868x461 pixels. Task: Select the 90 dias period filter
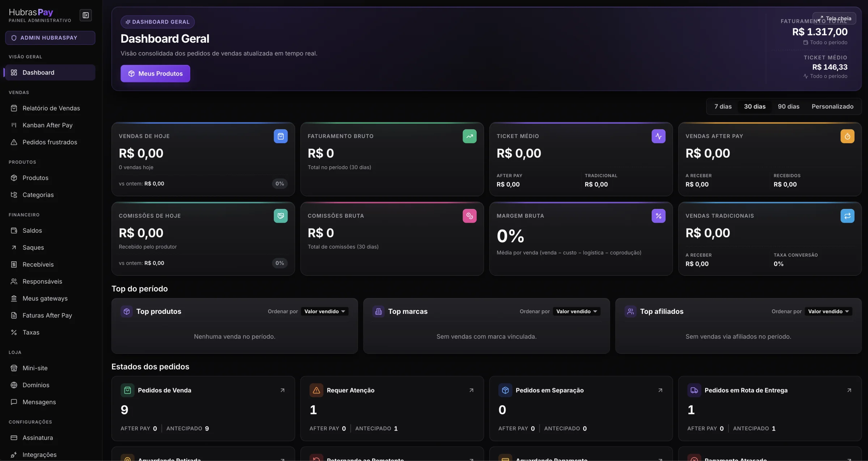coord(788,107)
